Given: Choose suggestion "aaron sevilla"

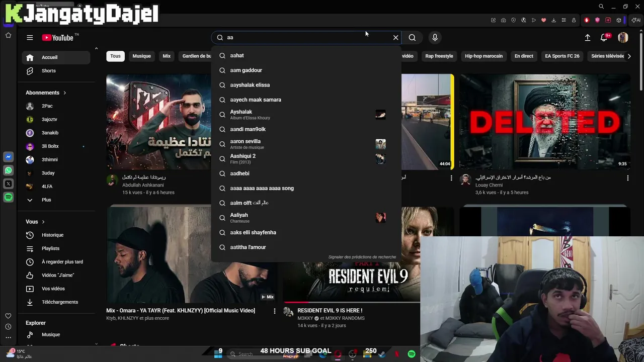Looking at the screenshot, I should coord(306,144).
